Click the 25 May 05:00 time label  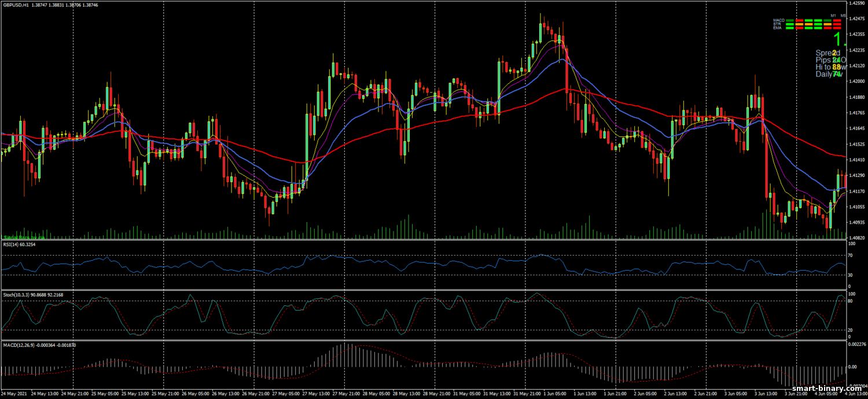[x=105, y=393]
